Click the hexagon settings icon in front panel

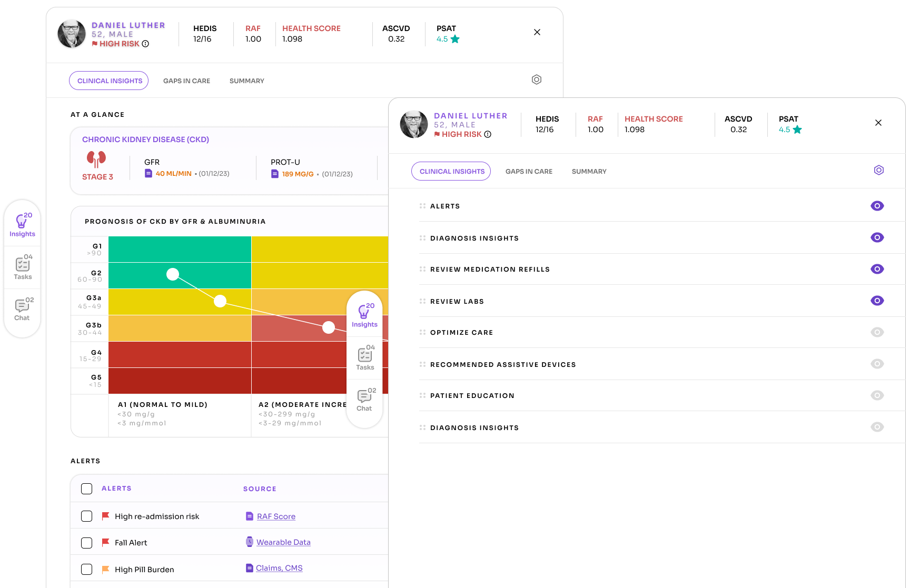pos(878,170)
